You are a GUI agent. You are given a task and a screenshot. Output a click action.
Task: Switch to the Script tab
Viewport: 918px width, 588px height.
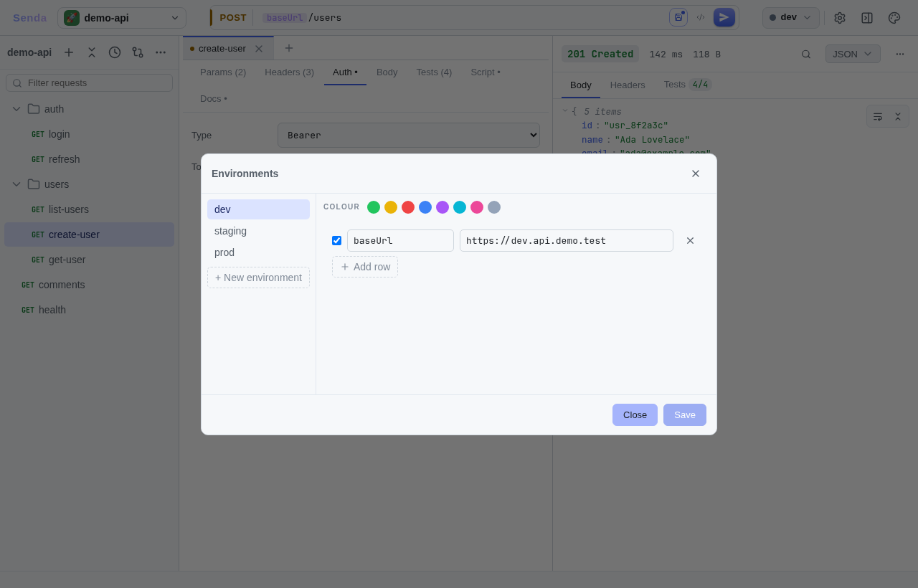click(486, 72)
